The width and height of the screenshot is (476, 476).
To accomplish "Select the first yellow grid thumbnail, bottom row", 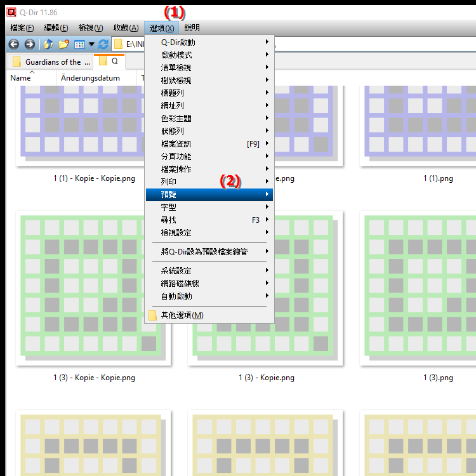I will [93, 443].
